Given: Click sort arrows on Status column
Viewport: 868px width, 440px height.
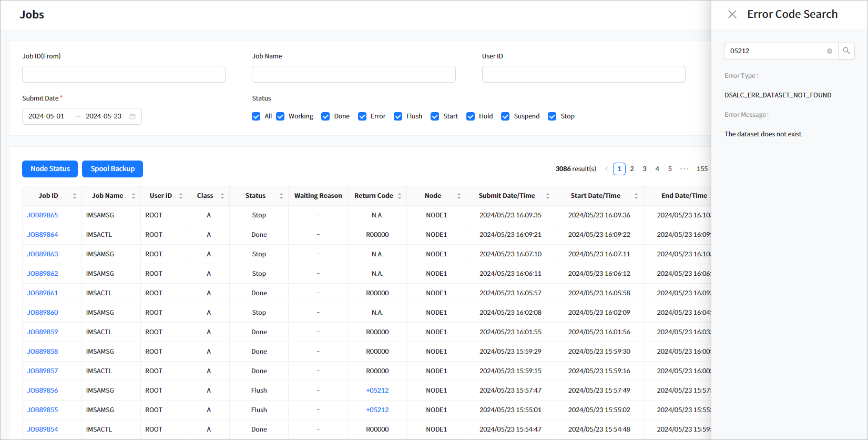Looking at the screenshot, I should point(281,196).
